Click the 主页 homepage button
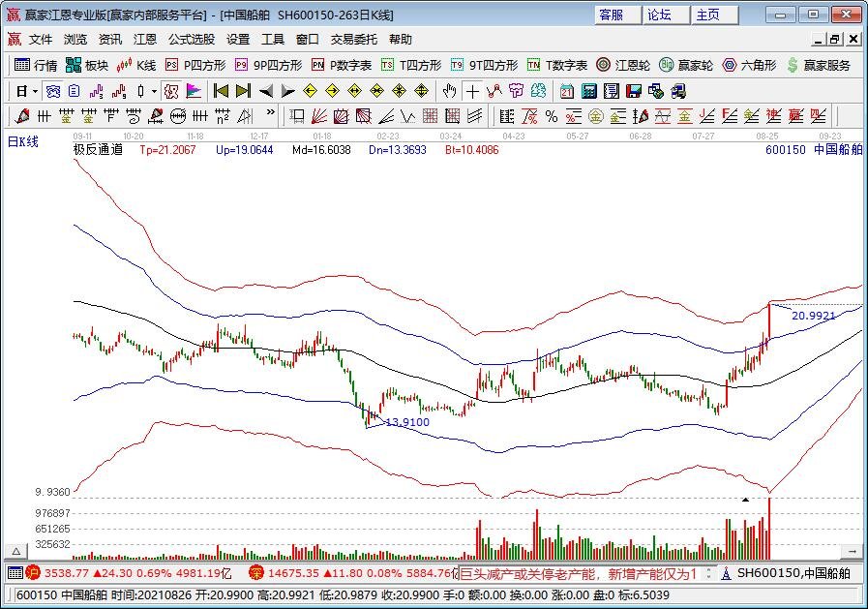This screenshot has width=868, height=609. click(715, 15)
